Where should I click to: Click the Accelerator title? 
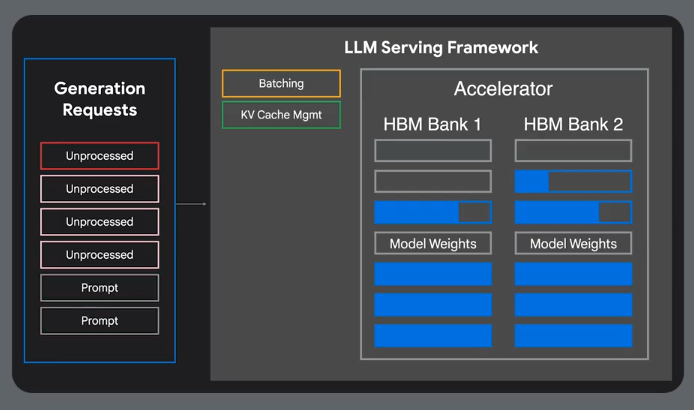pyautogui.click(x=503, y=89)
